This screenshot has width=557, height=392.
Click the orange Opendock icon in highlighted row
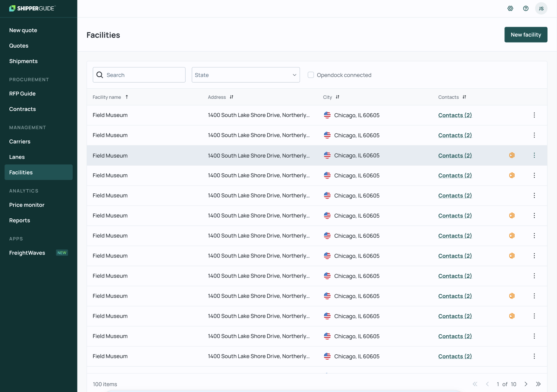coord(512,155)
